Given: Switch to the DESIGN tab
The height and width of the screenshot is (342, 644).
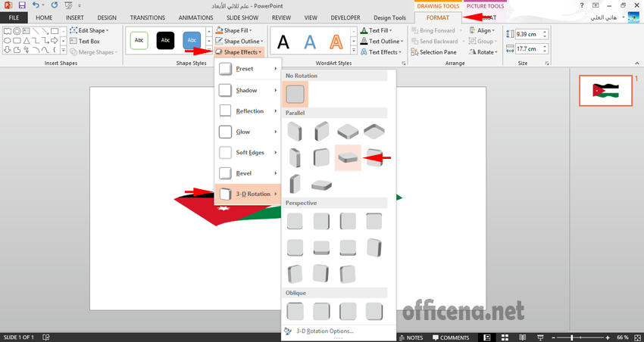Looking at the screenshot, I should (x=107, y=17).
